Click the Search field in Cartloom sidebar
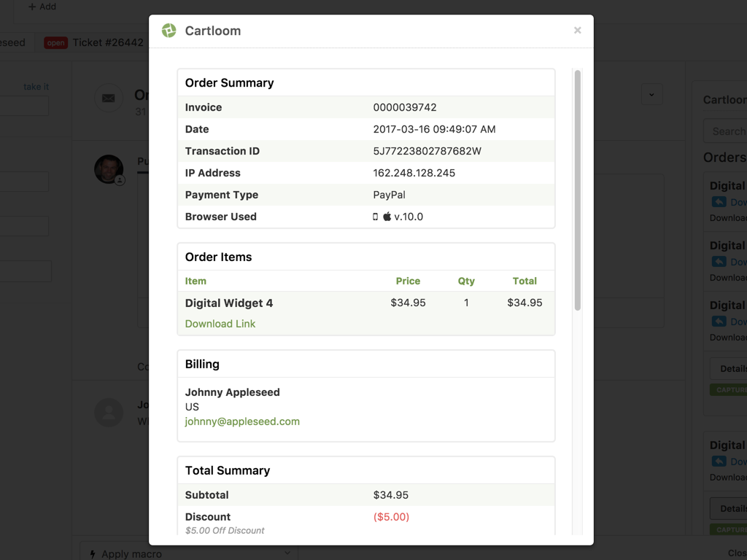This screenshot has width=747, height=560. point(726,131)
